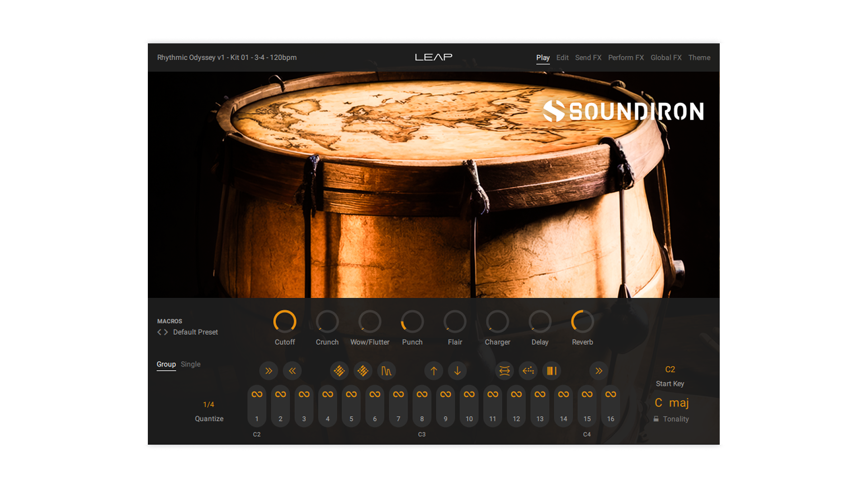Click the up arrow icon above pad 8
The image size is (868, 488).
click(434, 371)
